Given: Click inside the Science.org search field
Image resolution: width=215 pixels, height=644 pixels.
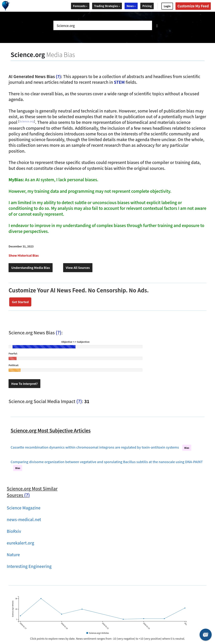Looking at the screenshot, I should click(x=103, y=26).
